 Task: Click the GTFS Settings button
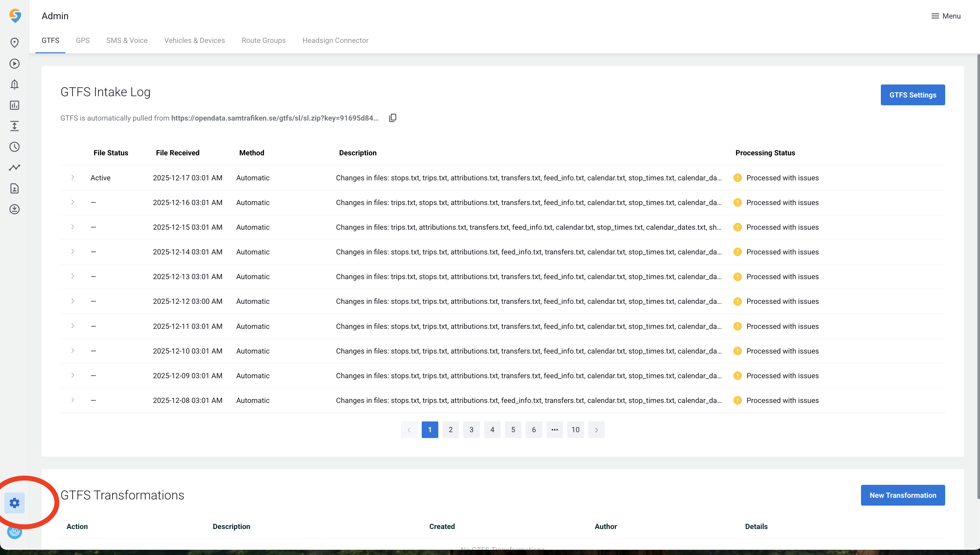click(912, 95)
